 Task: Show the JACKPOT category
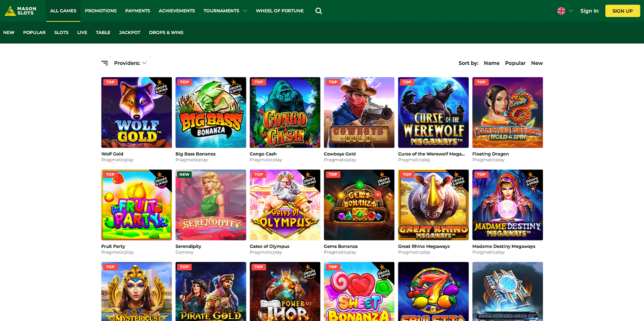pyautogui.click(x=130, y=32)
